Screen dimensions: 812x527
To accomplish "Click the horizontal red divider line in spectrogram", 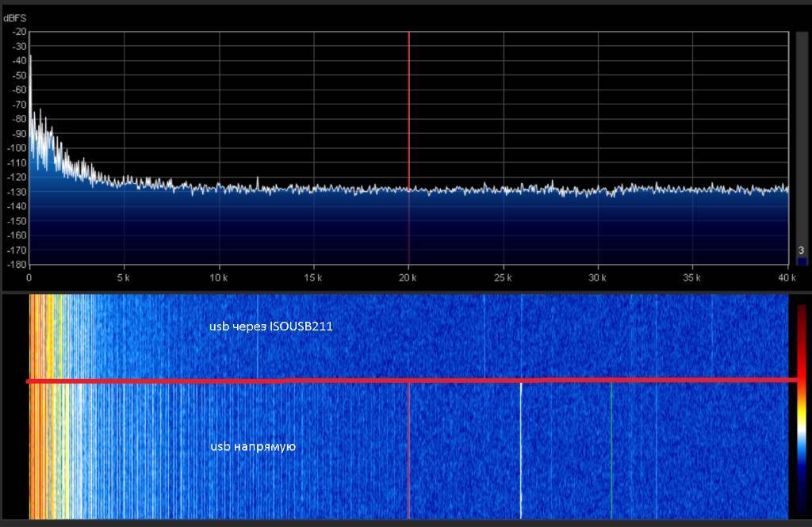I will 396,381.
